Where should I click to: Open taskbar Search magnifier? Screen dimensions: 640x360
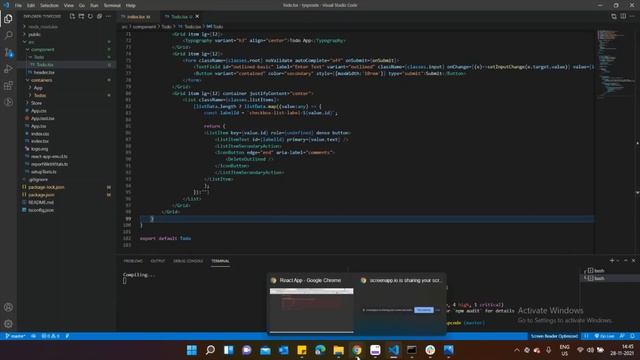210,350
